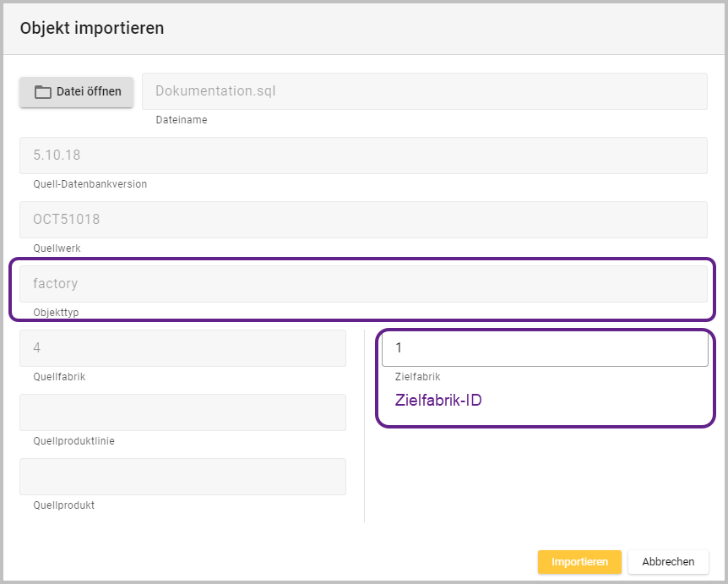
Task: Click the Objekt importieren dialog title
Action: [92, 28]
